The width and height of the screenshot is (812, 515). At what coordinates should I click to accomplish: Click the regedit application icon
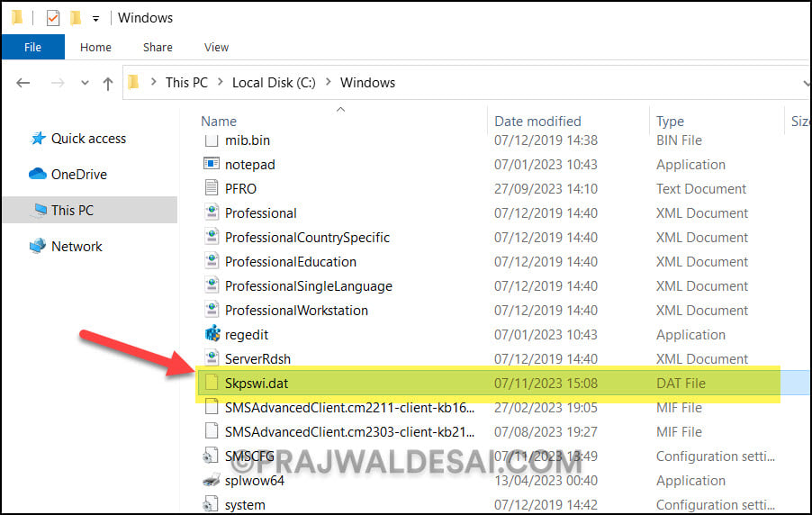pos(212,333)
